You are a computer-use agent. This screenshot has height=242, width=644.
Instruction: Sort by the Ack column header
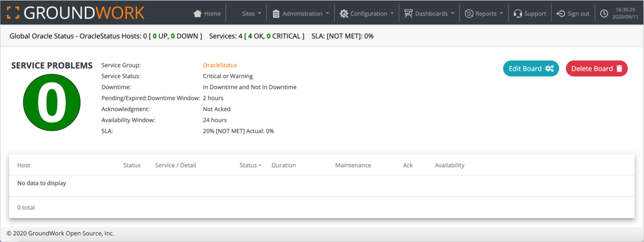408,165
